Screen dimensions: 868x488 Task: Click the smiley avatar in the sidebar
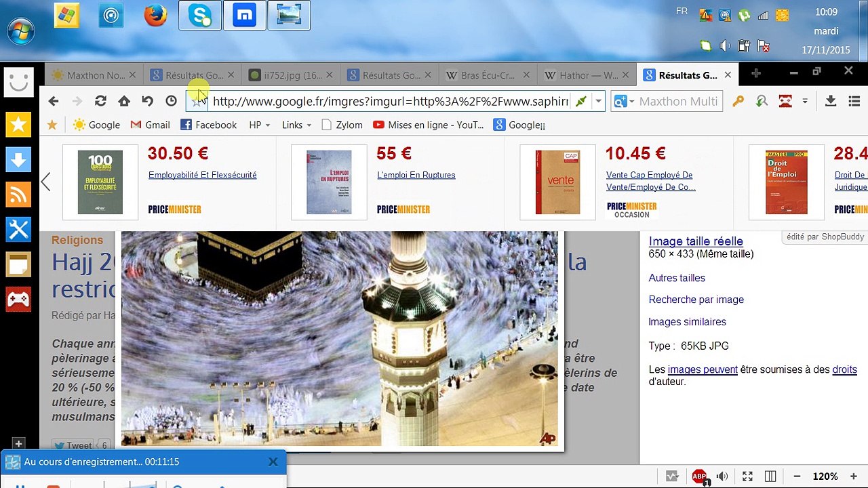coord(18,82)
